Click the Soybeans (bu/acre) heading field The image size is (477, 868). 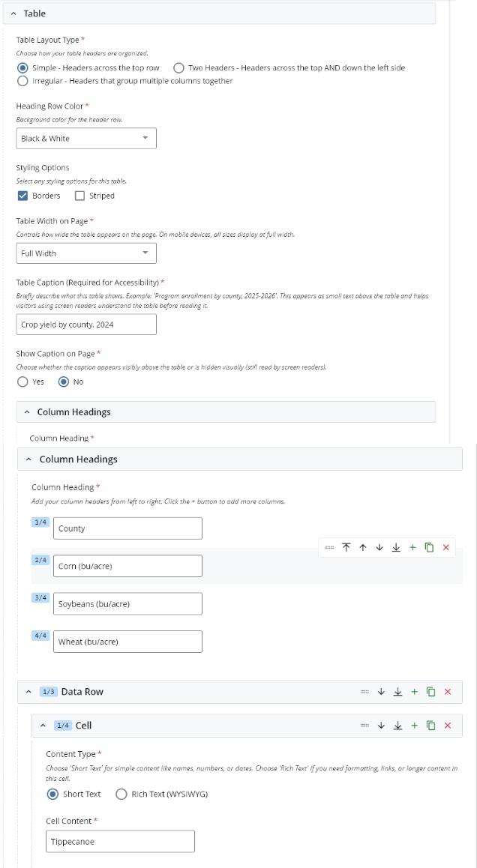pos(127,603)
